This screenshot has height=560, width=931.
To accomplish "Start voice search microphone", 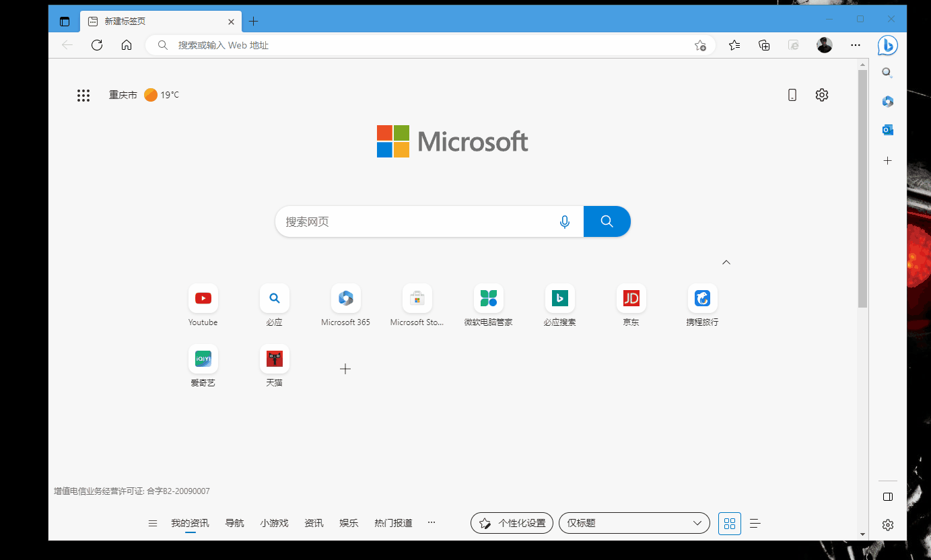I will pos(565,221).
